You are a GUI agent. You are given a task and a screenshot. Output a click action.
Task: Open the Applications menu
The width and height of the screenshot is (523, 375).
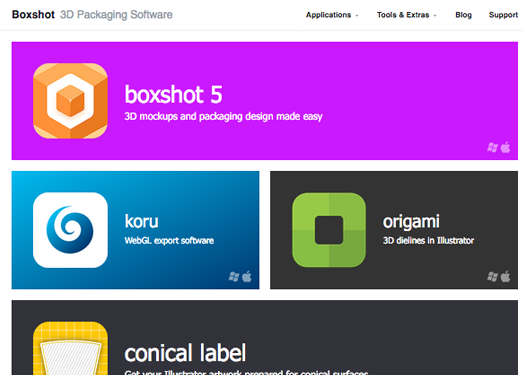point(329,15)
